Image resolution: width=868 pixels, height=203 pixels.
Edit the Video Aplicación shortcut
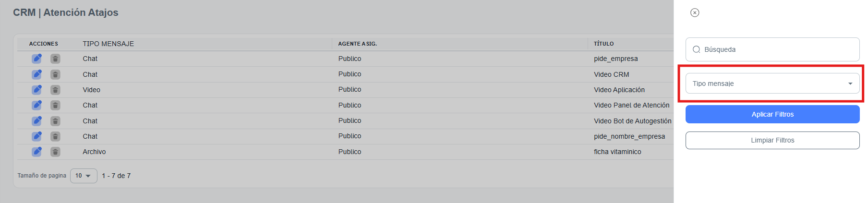coord(36,90)
